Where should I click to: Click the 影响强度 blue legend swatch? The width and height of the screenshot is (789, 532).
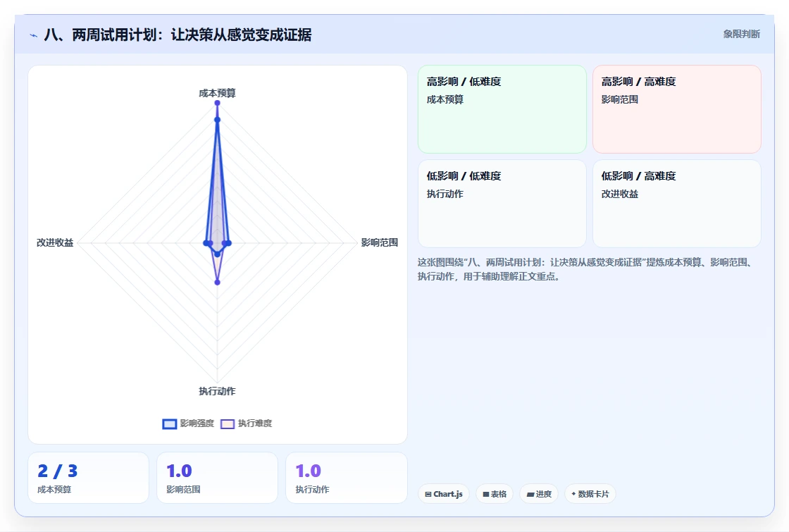170,423
